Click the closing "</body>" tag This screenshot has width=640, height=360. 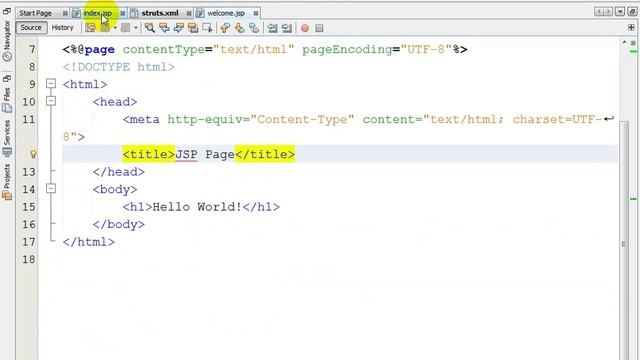(x=119, y=224)
